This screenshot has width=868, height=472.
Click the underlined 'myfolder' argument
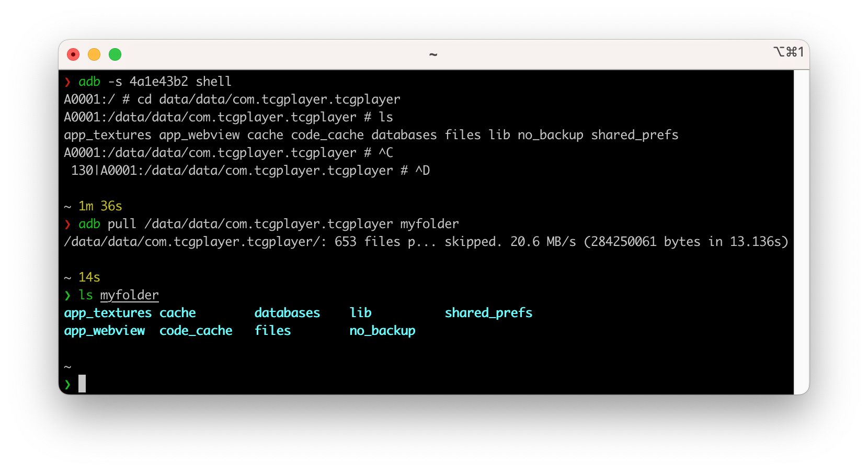[130, 295]
